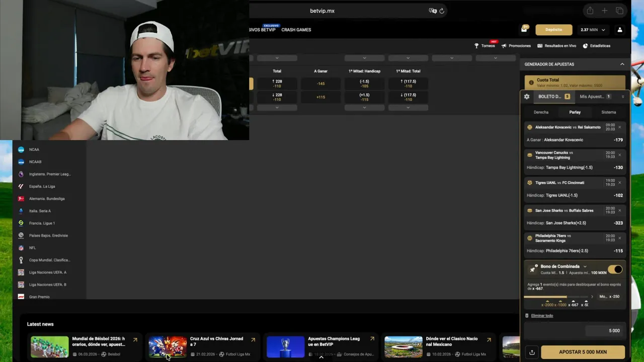Expand dropdown above Total column
The width and height of the screenshot is (644, 362).
coord(277,58)
